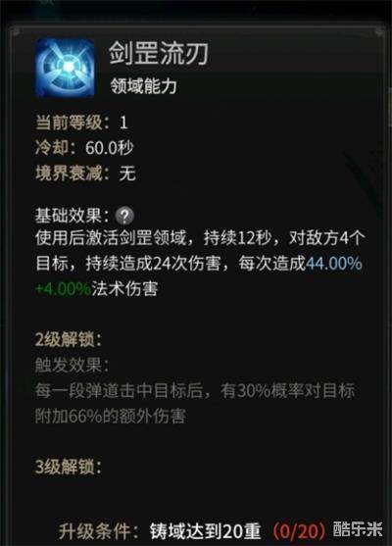Click the 3级解锁 section heading
392x546 pixels.
coord(69,467)
